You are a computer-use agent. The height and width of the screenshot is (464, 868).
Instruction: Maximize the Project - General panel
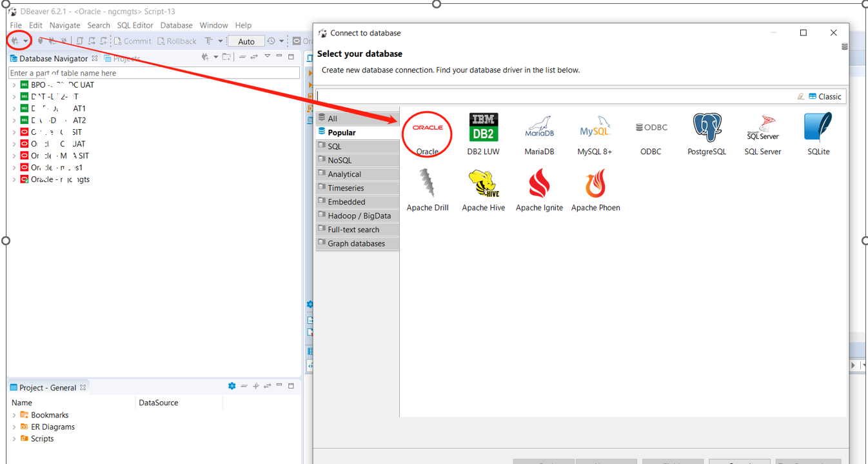(x=291, y=386)
